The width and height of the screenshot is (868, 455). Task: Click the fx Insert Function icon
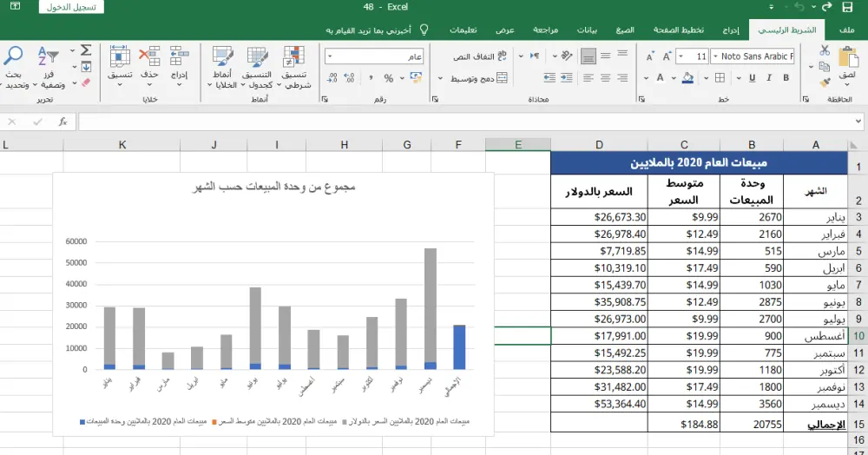[63, 122]
